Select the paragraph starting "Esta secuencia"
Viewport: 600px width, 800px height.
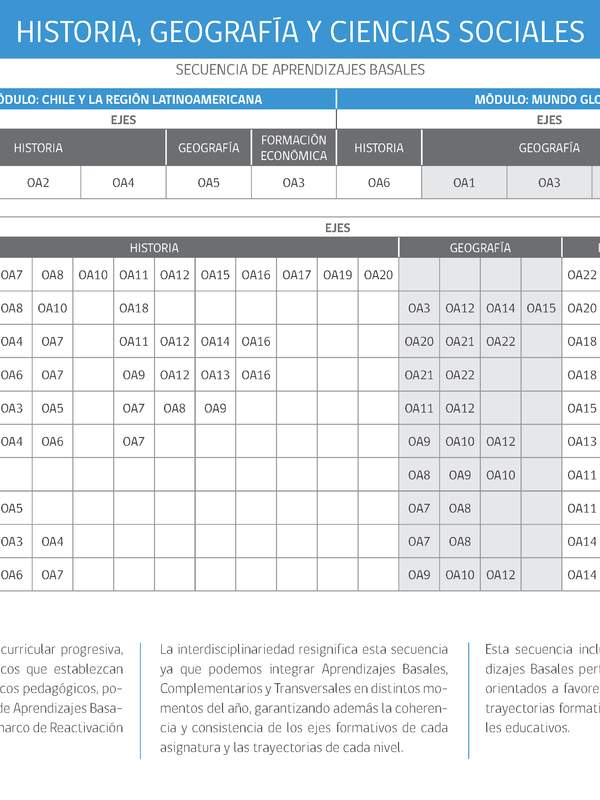(542, 689)
